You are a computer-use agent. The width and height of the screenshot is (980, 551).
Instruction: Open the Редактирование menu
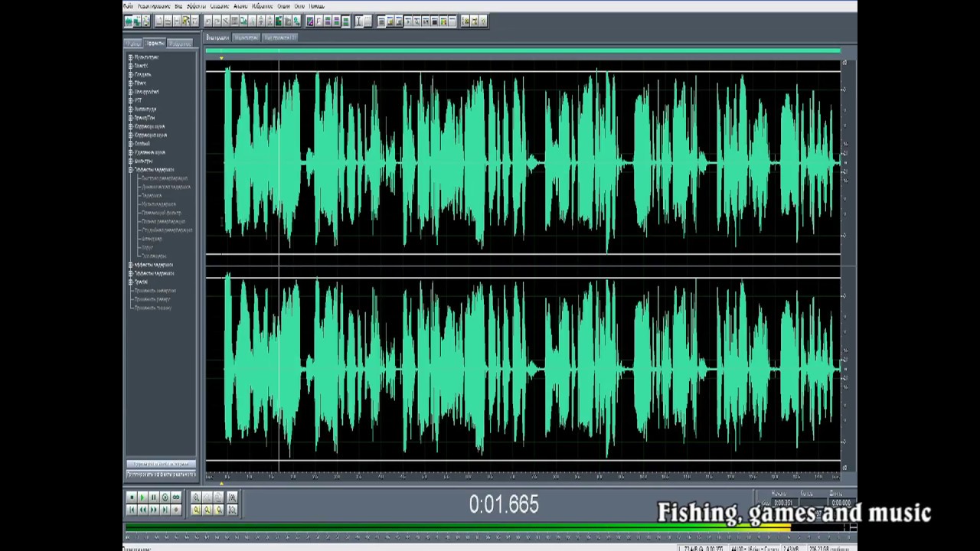[x=155, y=6]
